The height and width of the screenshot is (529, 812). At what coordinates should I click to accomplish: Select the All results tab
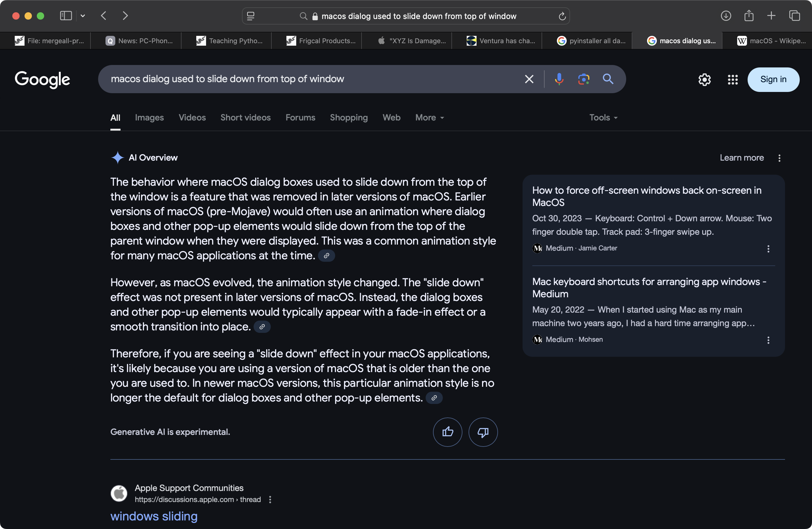115,118
